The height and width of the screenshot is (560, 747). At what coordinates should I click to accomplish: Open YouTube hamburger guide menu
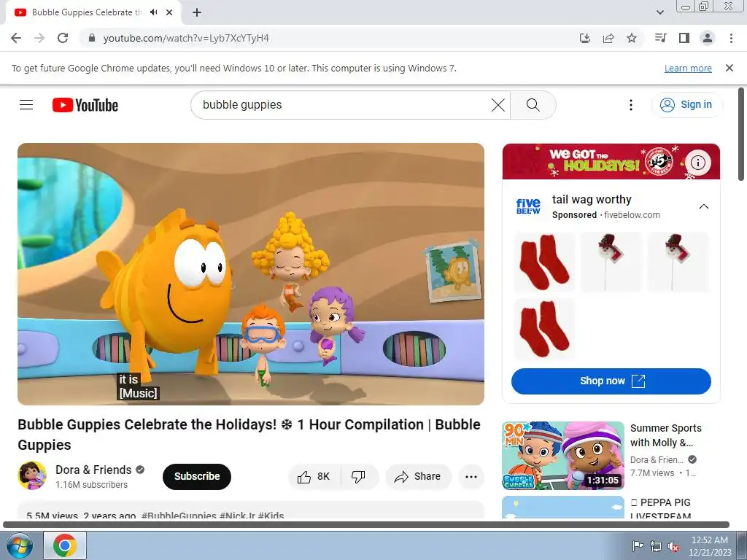[26, 105]
